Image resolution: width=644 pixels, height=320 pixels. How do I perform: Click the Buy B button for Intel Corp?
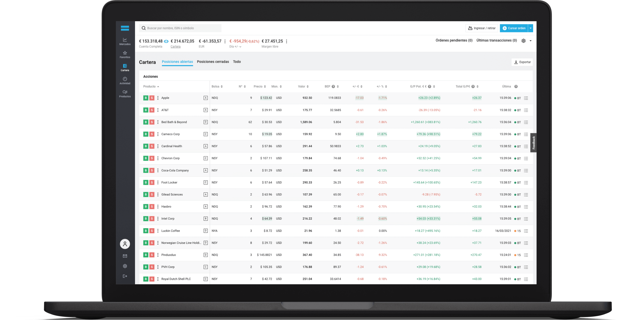coord(146,218)
